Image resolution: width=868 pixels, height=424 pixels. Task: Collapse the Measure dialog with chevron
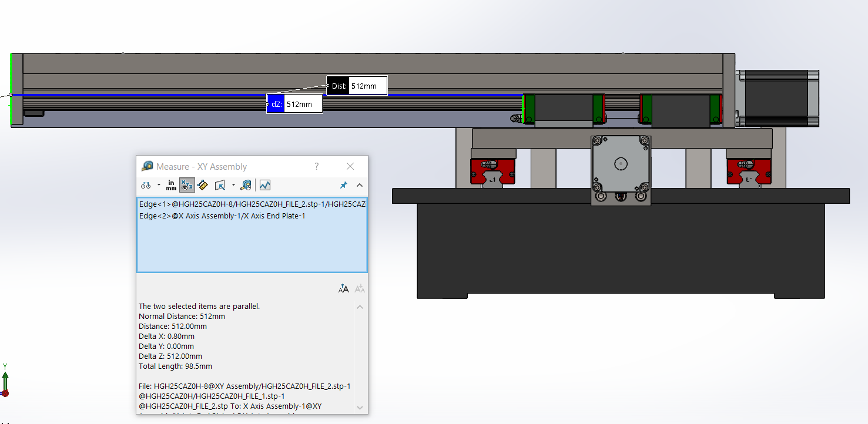pos(360,185)
